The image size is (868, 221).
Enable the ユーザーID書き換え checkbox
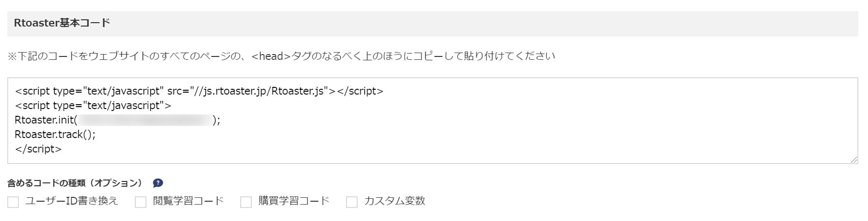click(13, 202)
